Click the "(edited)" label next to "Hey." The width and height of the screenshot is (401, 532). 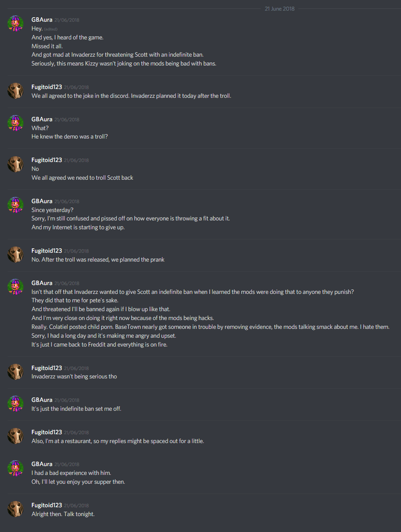51,29
